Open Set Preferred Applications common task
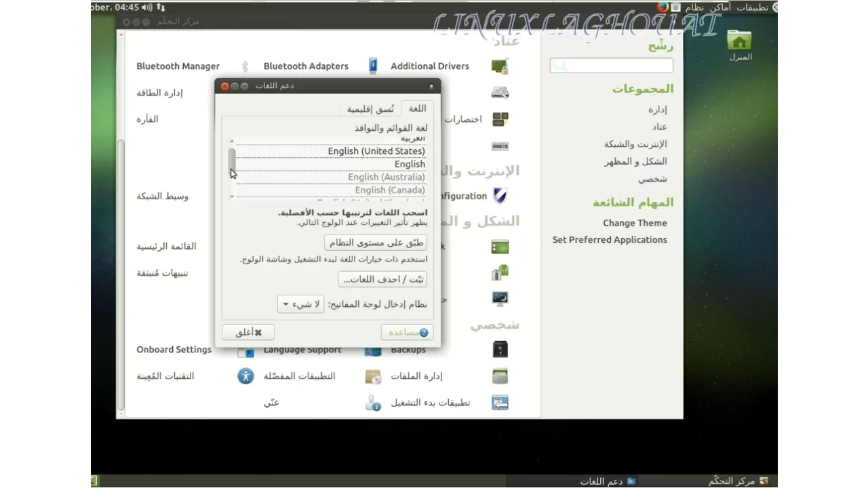This screenshot has width=868, height=488. coord(610,240)
